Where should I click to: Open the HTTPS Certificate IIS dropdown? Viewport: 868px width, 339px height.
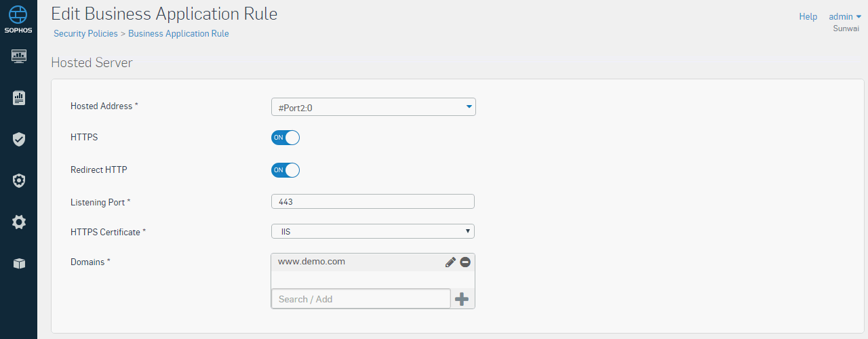372,232
